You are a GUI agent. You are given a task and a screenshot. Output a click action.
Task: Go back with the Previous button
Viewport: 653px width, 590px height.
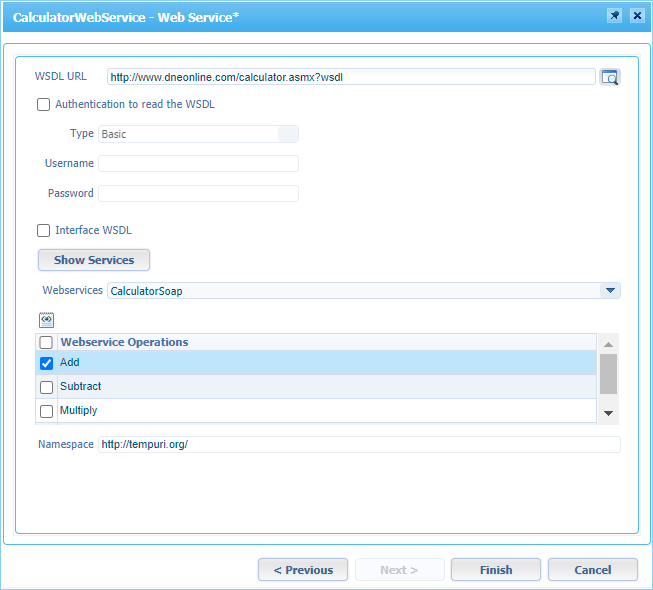[x=303, y=570]
